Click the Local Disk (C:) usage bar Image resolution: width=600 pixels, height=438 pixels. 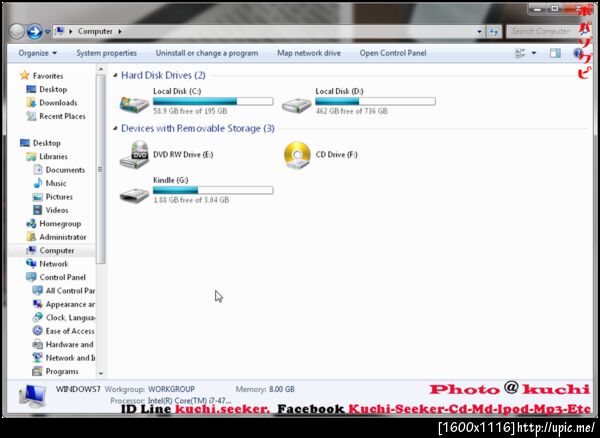click(x=213, y=101)
